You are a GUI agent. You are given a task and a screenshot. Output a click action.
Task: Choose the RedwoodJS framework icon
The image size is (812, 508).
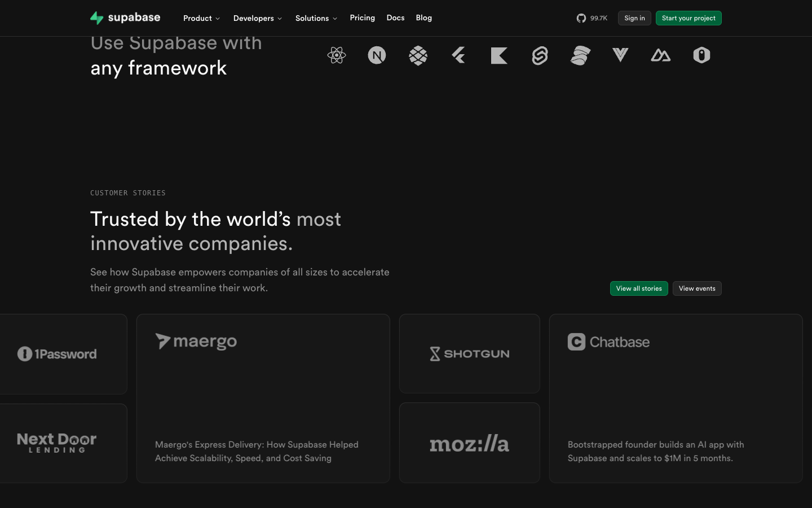(x=418, y=55)
